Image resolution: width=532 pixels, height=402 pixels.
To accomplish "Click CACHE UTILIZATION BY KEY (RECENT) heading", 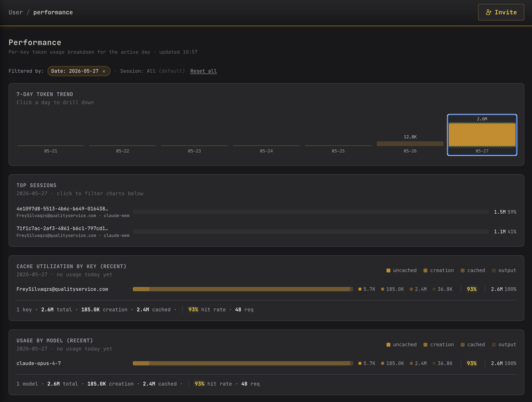I will click(x=71, y=266).
